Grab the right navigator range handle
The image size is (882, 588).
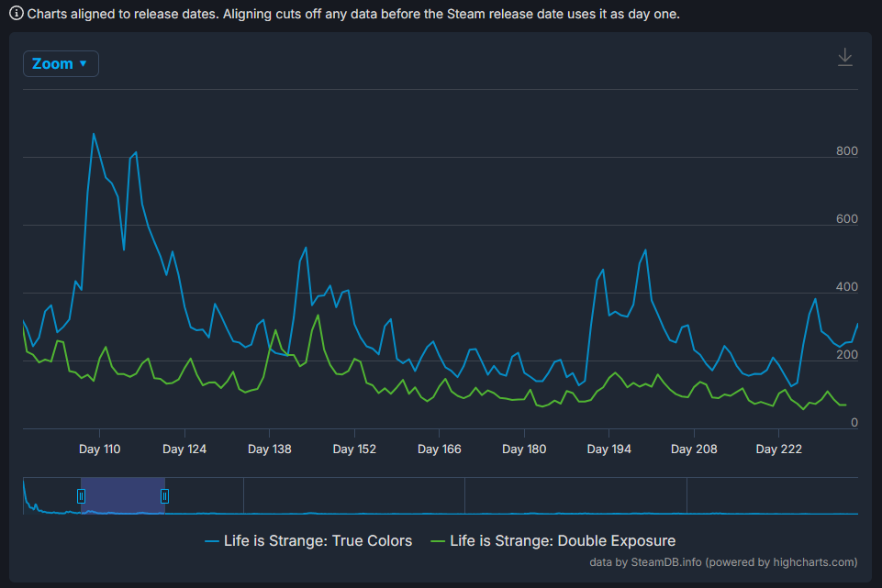pos(165,495)
